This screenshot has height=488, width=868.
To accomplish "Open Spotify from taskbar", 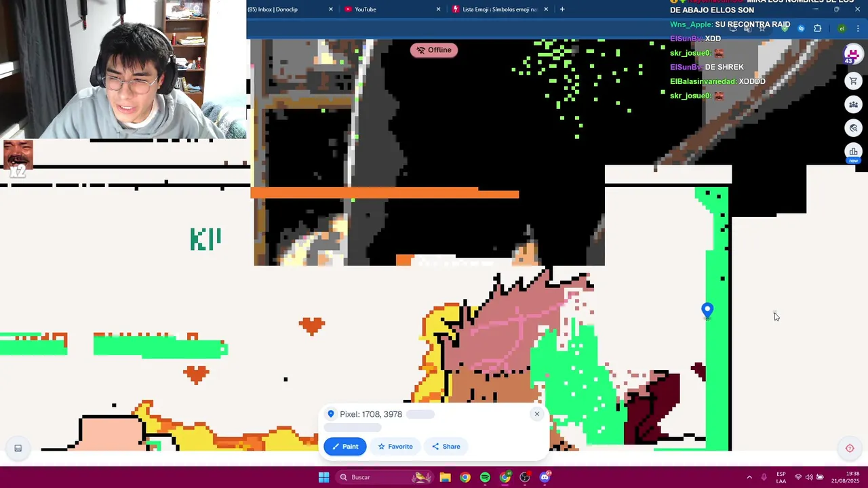I will pos(485,477).
